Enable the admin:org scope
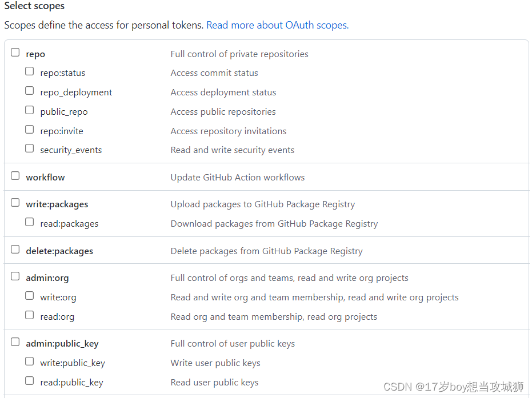 [x=15, y=276]
